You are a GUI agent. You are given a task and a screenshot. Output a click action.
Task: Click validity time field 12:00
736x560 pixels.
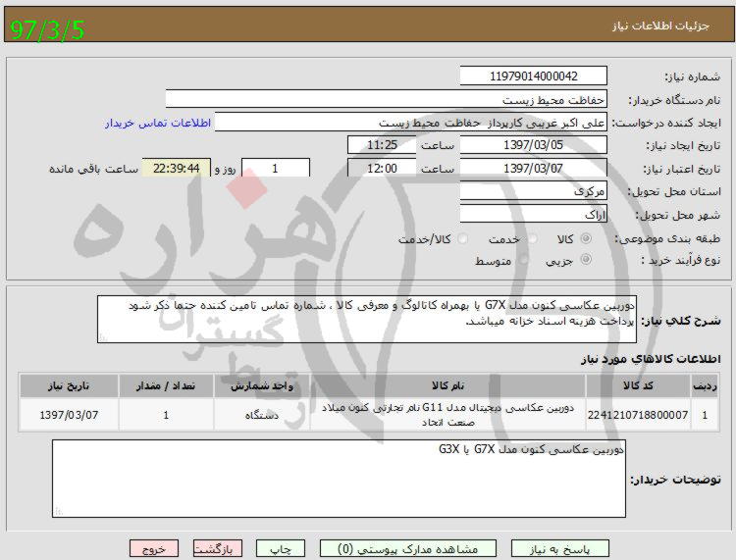coord(382,168)
